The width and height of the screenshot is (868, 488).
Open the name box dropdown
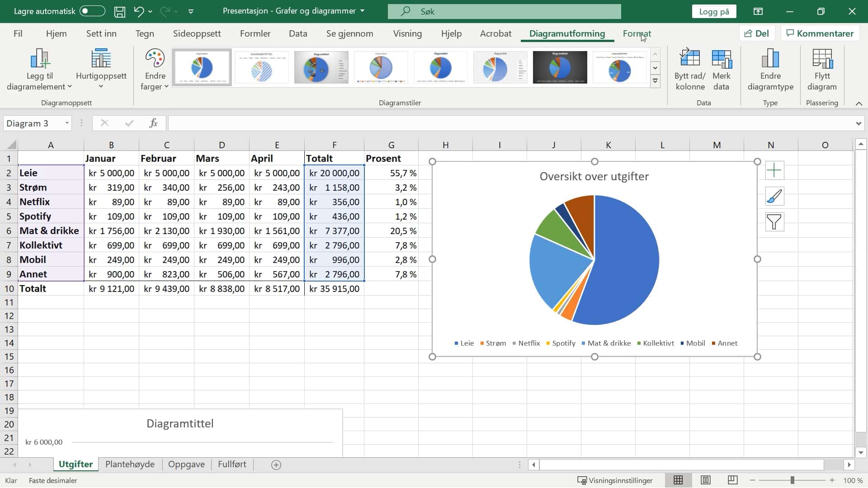(67, 123)
